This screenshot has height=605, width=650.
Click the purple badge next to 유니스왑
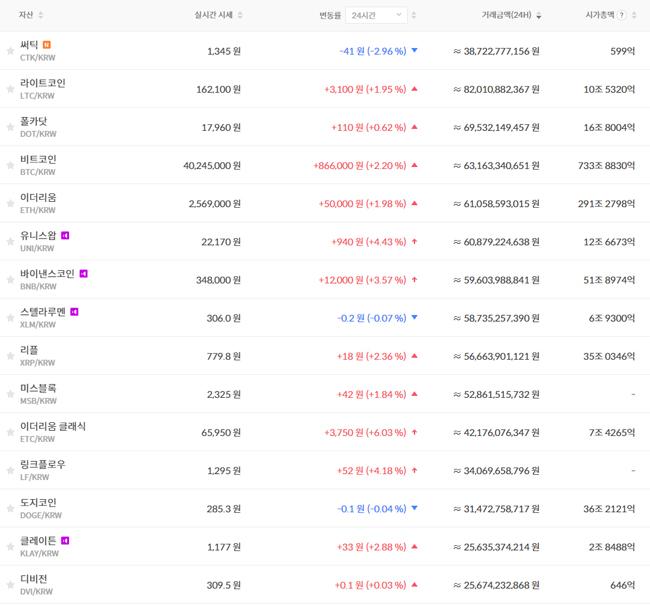(65, 236)
